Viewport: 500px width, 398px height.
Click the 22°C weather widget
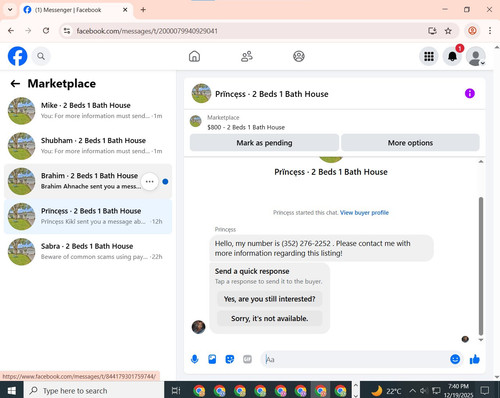pyautogui.click(x=386, y=391)
